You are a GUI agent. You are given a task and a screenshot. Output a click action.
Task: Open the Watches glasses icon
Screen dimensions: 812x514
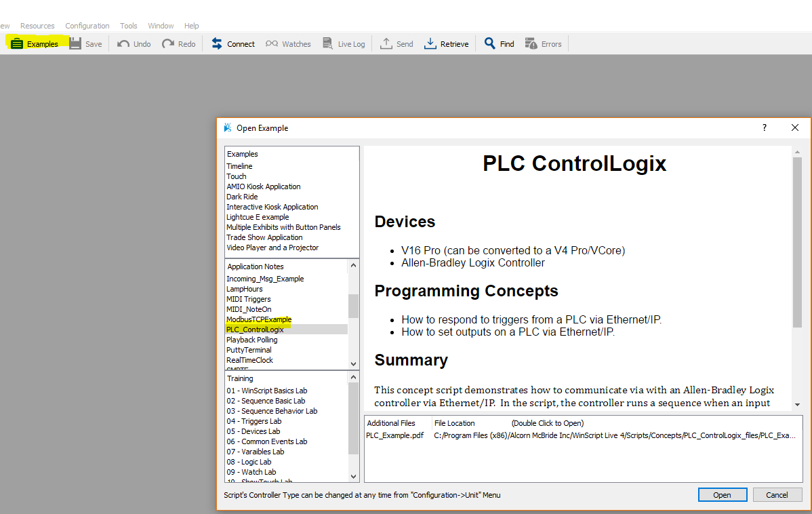tap(272, 44)
